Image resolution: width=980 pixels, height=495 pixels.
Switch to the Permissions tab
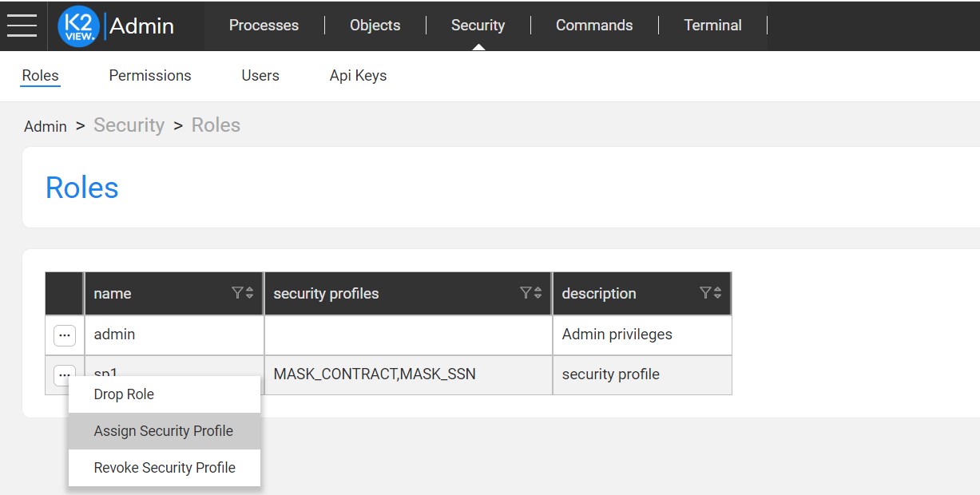(150, 76)
